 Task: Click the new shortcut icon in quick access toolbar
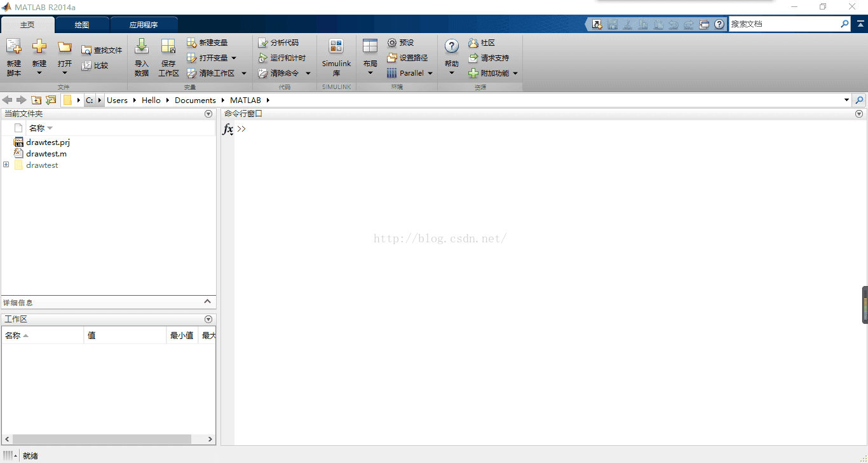[597, 24]
